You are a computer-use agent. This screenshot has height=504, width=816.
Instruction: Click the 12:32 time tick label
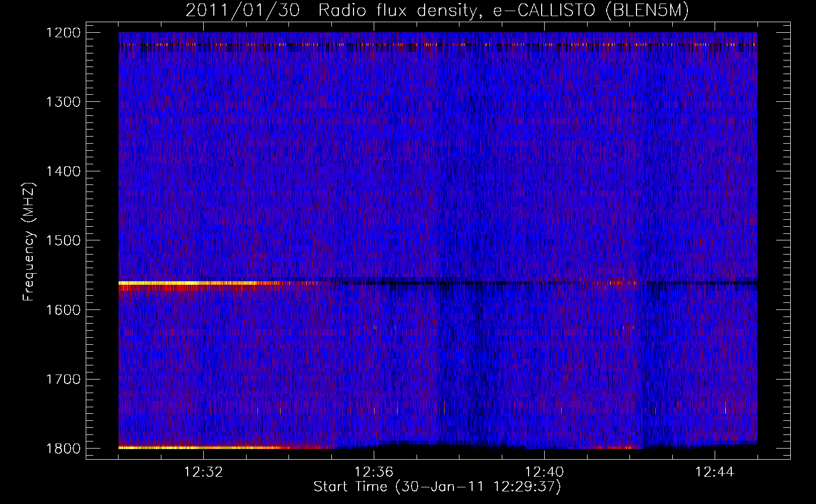click(204, 472)
